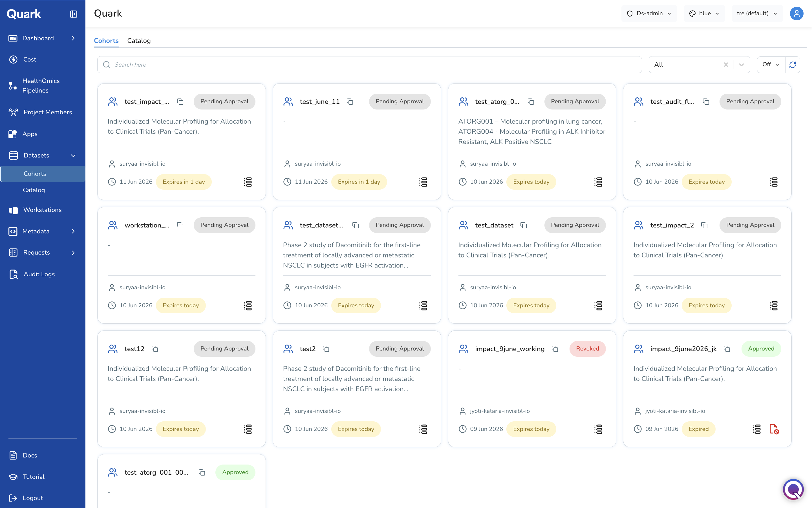Click owner jyoti-kataria-invisibl-io on impact_9june_working
The width and height of the screenshot is (812, 508).
coord(500,411)
